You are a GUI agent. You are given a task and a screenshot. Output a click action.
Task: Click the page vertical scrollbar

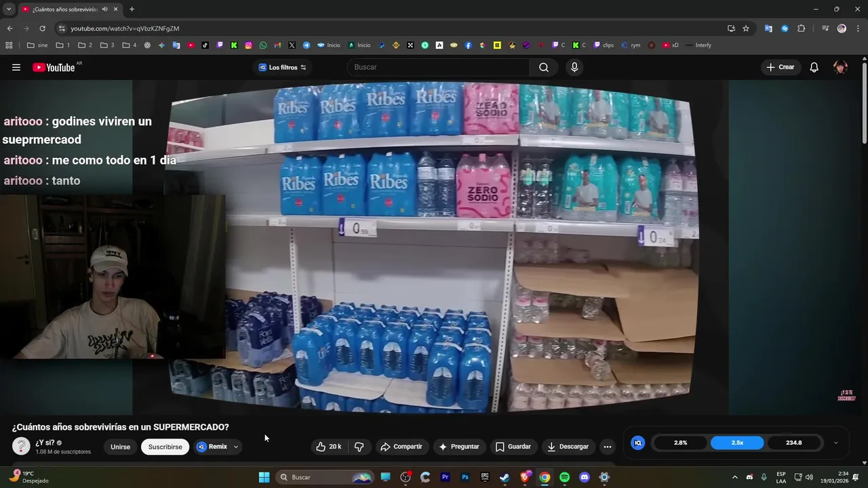[864, 102]
